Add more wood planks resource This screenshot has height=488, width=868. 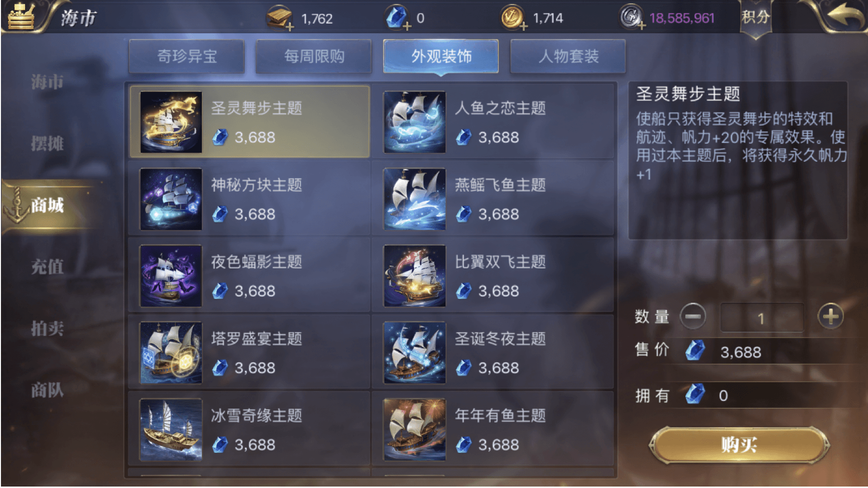tap(290, 26)
